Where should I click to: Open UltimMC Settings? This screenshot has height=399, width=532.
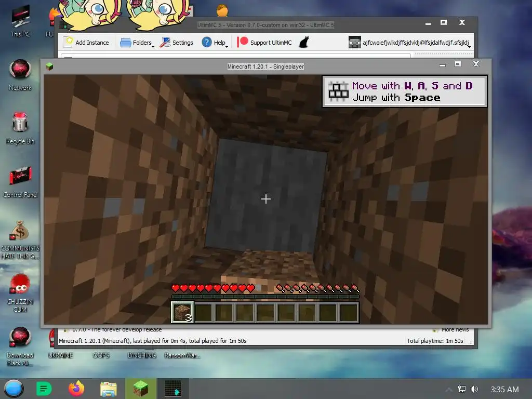(177, 43)
